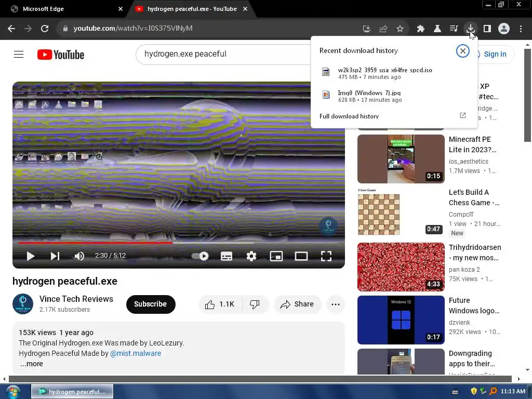532x399 pixels.
Task: Click the Share button
Action: (x=297, y=304)
